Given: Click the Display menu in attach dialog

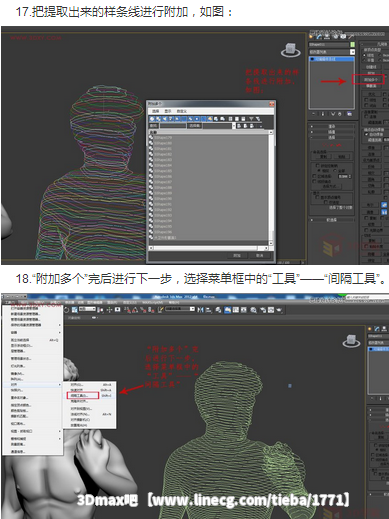Looking at the screenshot, I should tap(168, 111).
